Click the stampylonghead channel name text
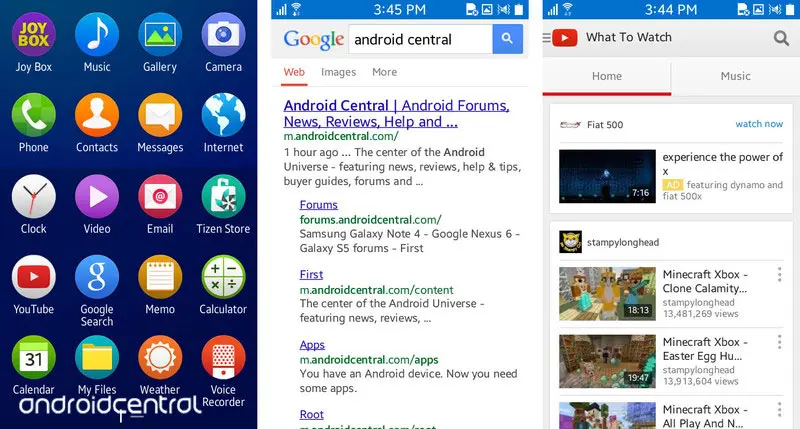Screen dimensions: 800x429 [x=623, y=242]
